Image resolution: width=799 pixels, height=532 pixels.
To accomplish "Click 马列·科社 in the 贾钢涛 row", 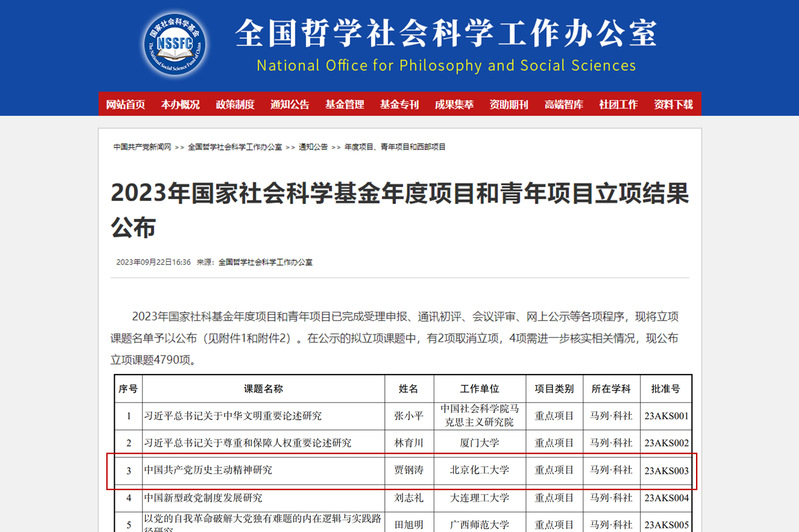I will pyautogui.click(x=611, y=470).
